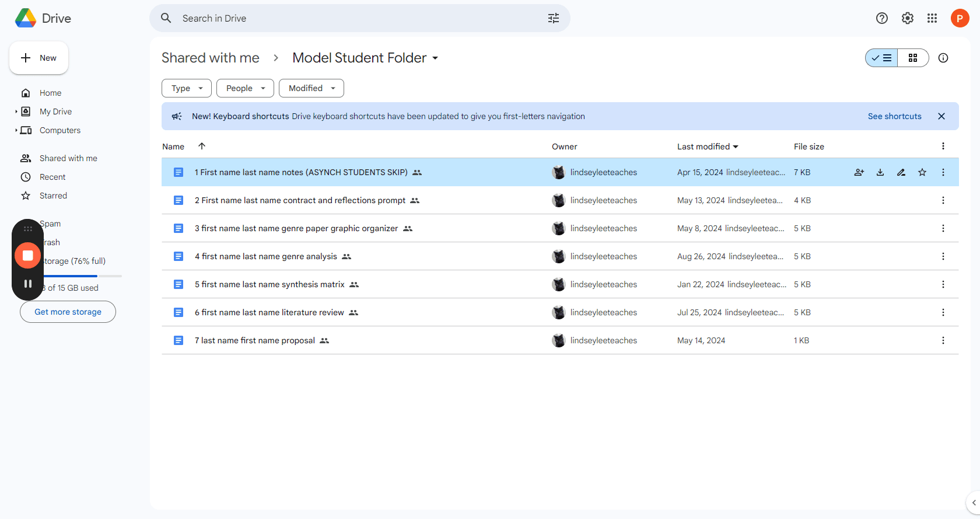Open Recent in sidebar
Screen dimensions: 980x519
pos(52,177)
